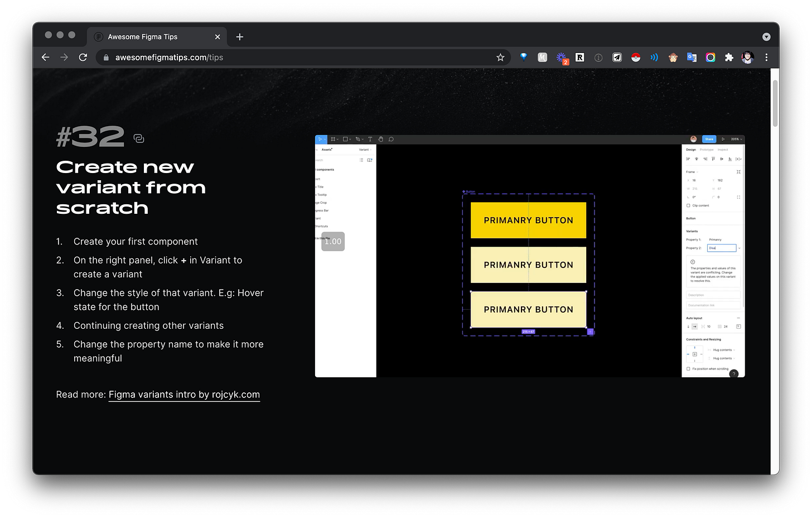
Task: Select the middle pale Primanry Button variant
Action: point(528,265)
